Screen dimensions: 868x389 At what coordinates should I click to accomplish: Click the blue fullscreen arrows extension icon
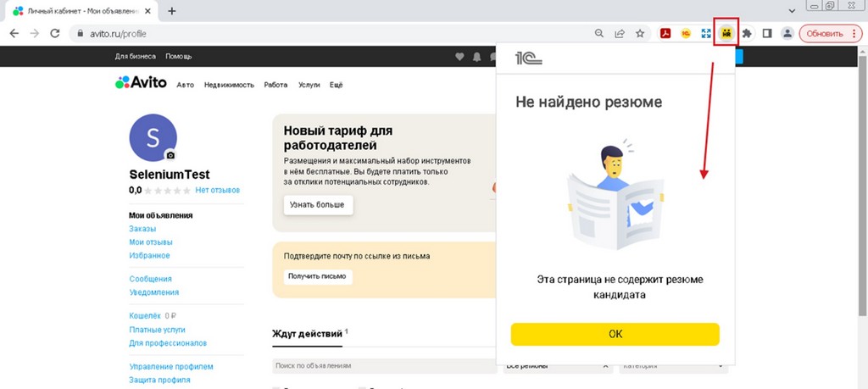coord(706,33)
